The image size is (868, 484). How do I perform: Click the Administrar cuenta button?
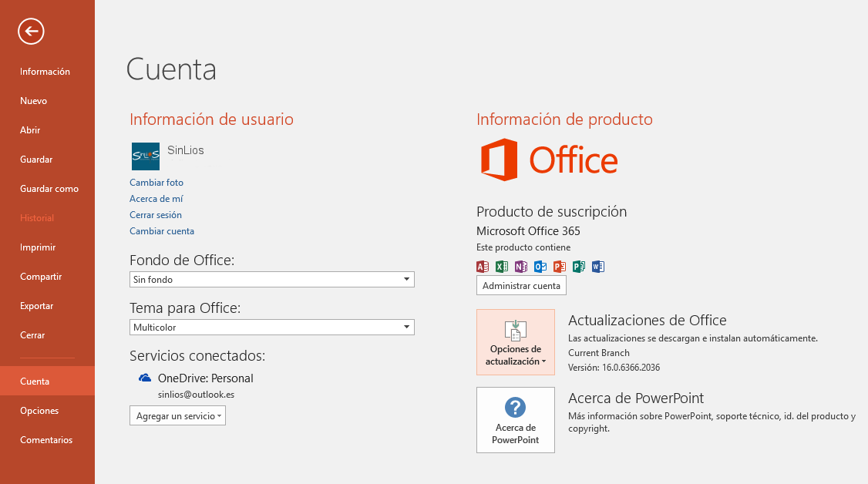click(521, 285)
